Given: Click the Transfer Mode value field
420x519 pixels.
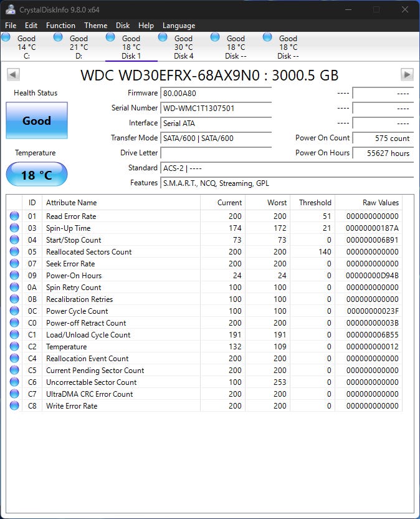Looking at the screenshot, I should (216, 138).
